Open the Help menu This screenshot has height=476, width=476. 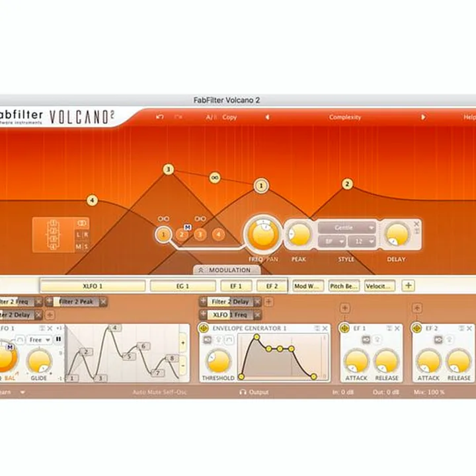click(x=469, y=117)
